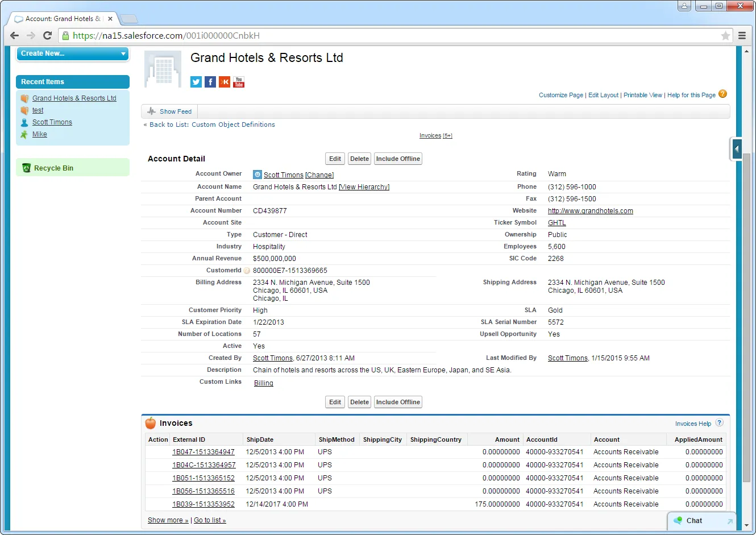This screenshot has width=756, height=535.
Task: Select the Account: Grand Hotels browser tab
Action: tap(60, 18)
